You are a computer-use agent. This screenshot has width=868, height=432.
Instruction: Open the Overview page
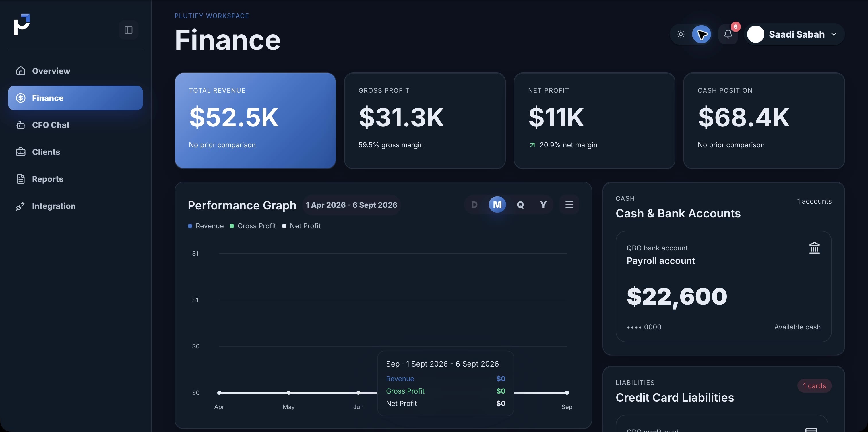(75, 71)
